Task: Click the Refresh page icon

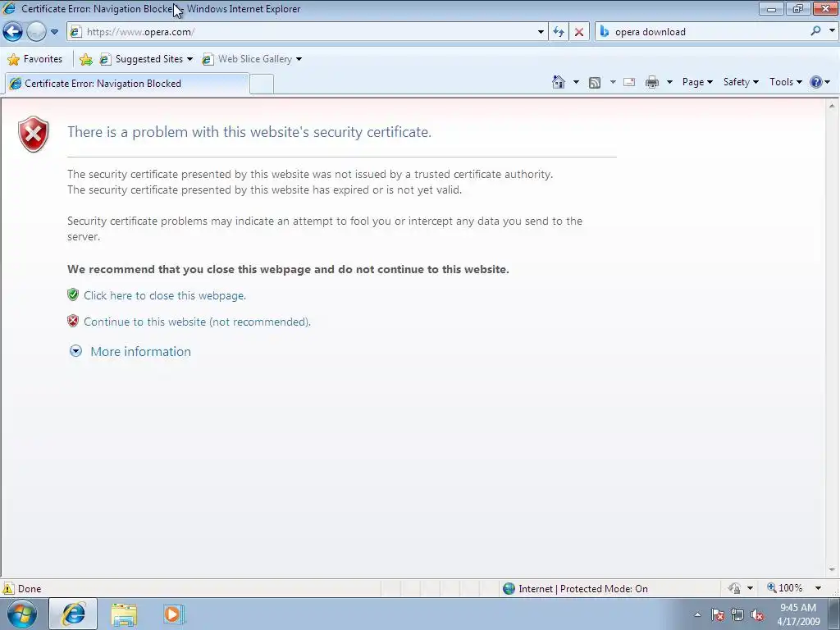Action: (559, 32)
